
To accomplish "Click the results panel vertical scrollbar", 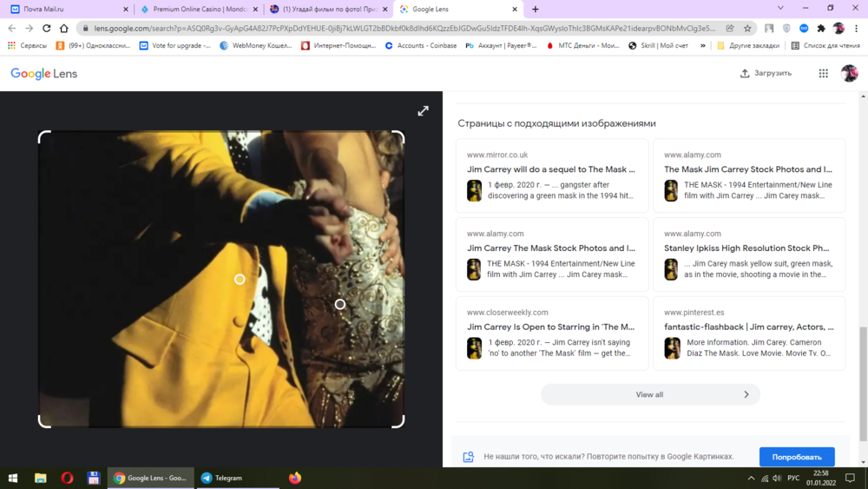I will point(863,384).
